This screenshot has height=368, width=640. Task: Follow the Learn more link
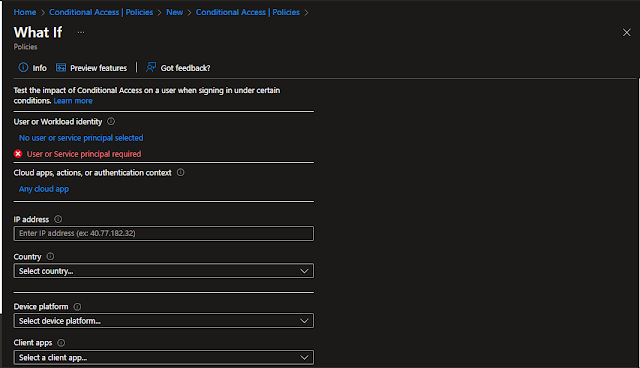point(73,101)
